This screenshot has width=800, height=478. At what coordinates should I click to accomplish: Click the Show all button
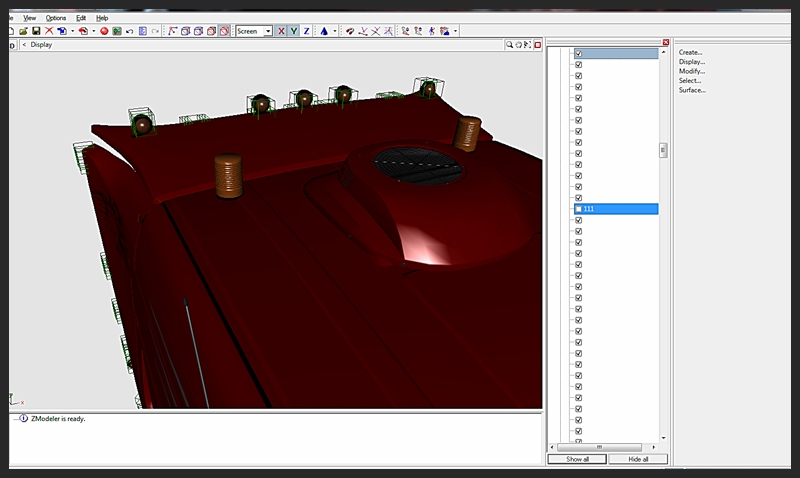(577, 459)
